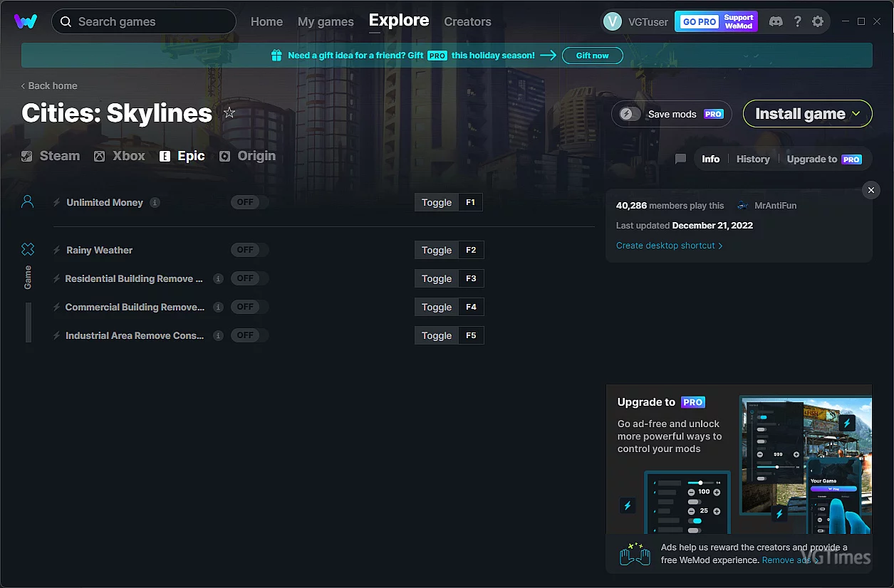894x588 pixels.
Task: Click the Rainy Weather cheat label
Action: [100, 250]
